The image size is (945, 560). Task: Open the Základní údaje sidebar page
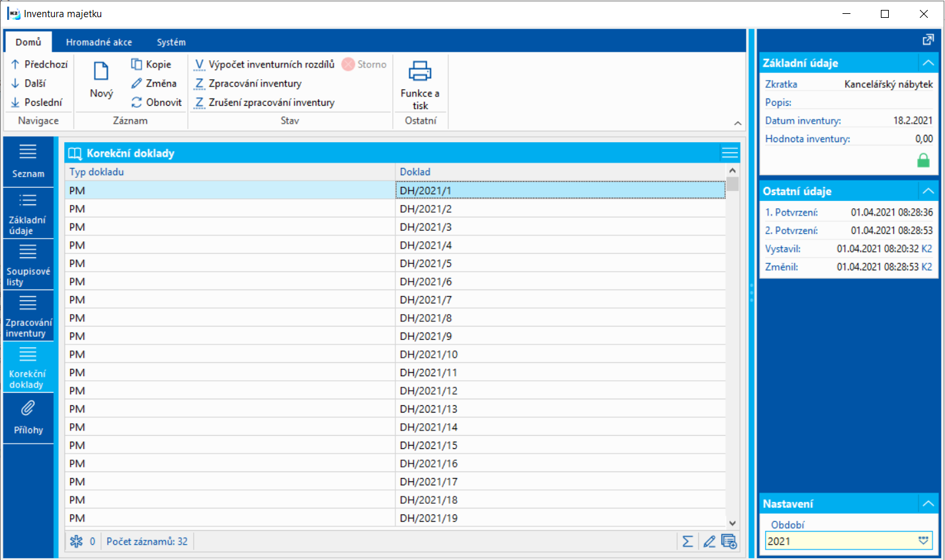coord(28,214)
